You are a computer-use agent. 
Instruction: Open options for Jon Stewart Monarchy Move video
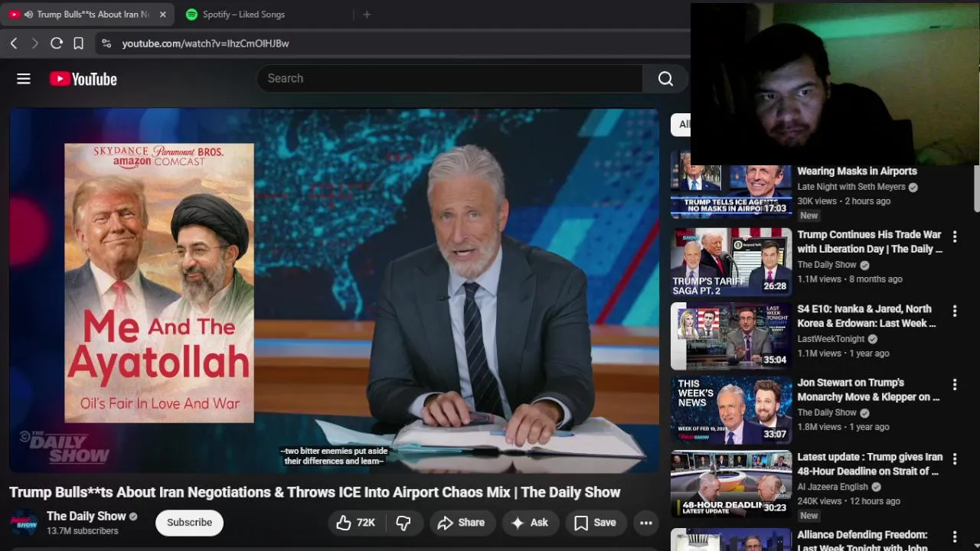955,384
